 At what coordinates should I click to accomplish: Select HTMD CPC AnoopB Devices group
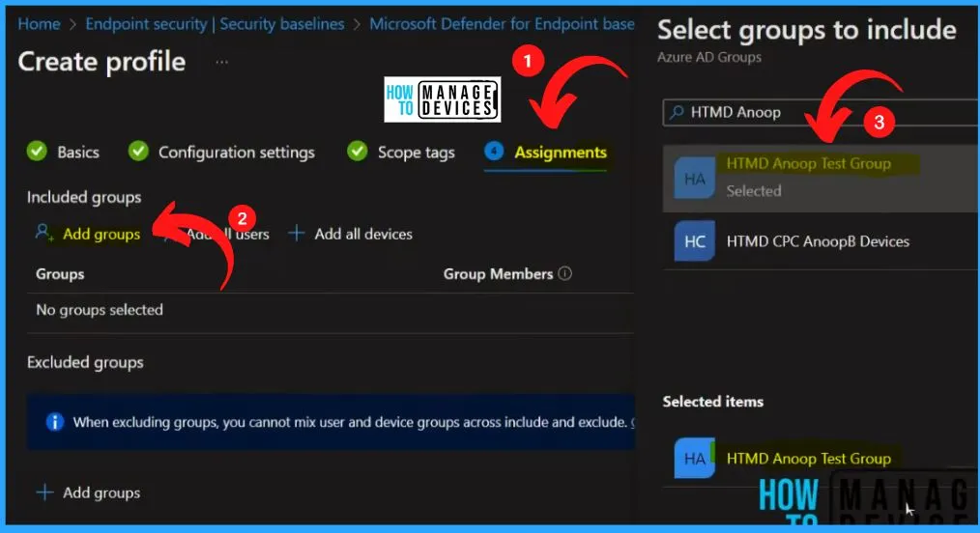coord(821,241)
